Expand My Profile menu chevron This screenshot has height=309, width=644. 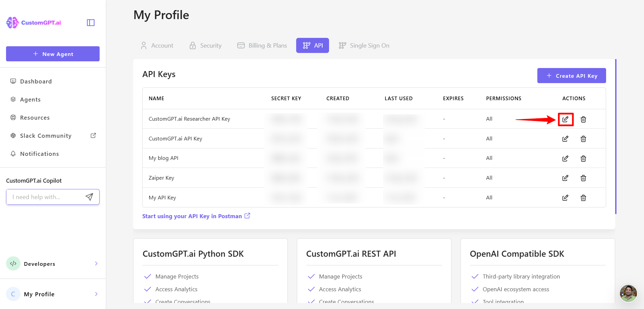pyautogui.click(x=96, y=294)
